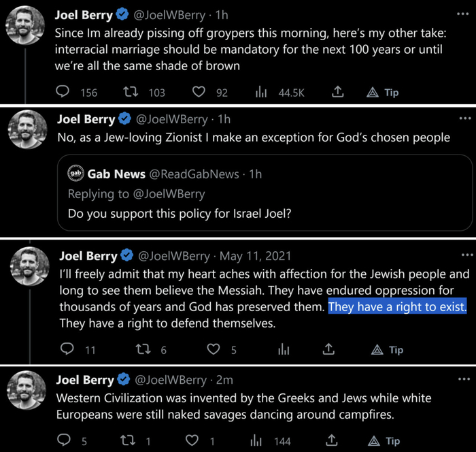Screen dimensions: 476x452
Task: Open the quoted Gab News tweet
Action: pos(265,193)
